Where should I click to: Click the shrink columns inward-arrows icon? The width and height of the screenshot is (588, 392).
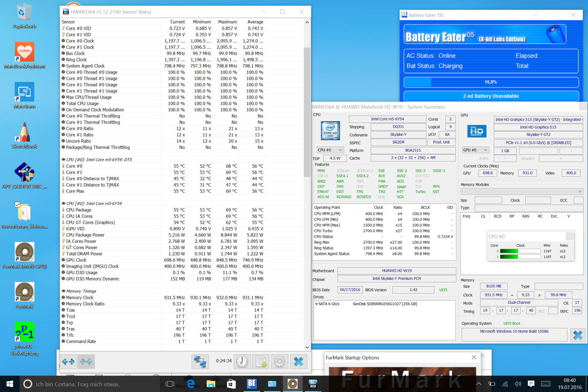click(86, 362)
